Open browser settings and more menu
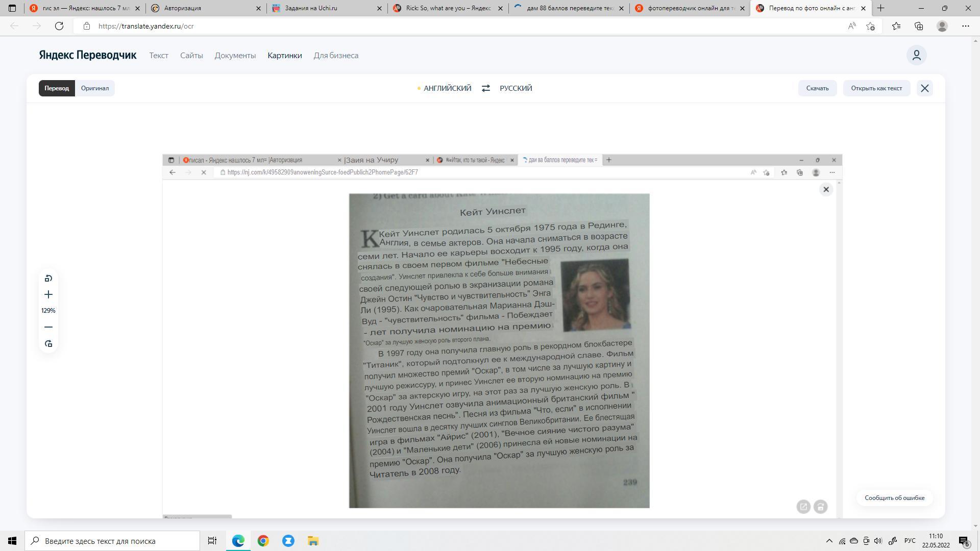Screen dimensions: 980x551 click(x=965, y=26)
